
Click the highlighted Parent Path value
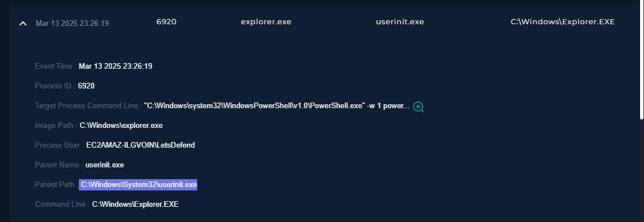[139, 185]
